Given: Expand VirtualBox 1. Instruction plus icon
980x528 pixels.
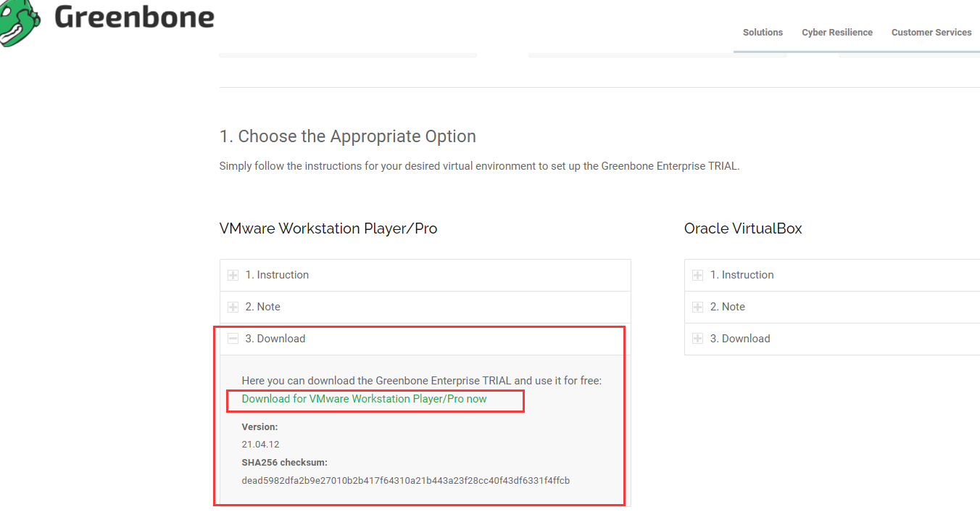Looking at the screenshot, I should tap(697, 275).
